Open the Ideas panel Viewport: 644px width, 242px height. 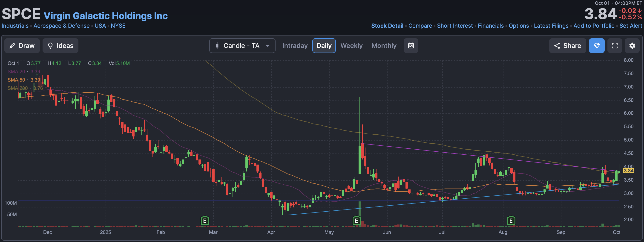coord(60,46)
